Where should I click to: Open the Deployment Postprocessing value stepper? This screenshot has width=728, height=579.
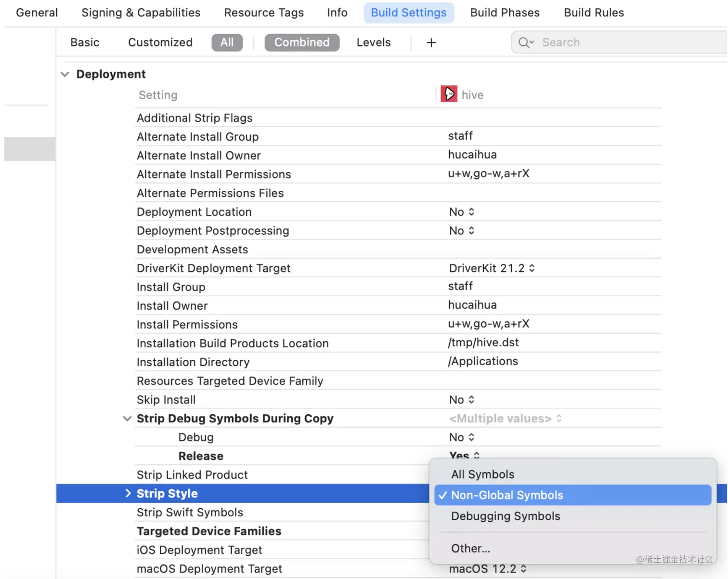[471, 230]
